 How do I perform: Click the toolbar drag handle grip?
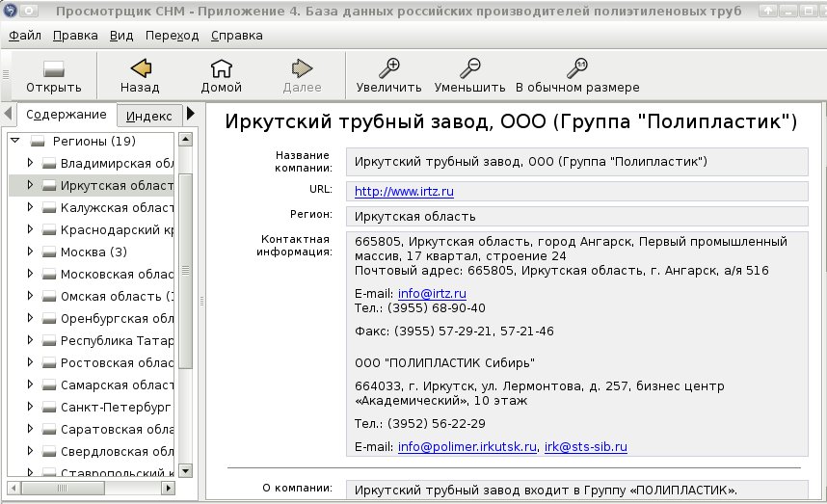6,74
